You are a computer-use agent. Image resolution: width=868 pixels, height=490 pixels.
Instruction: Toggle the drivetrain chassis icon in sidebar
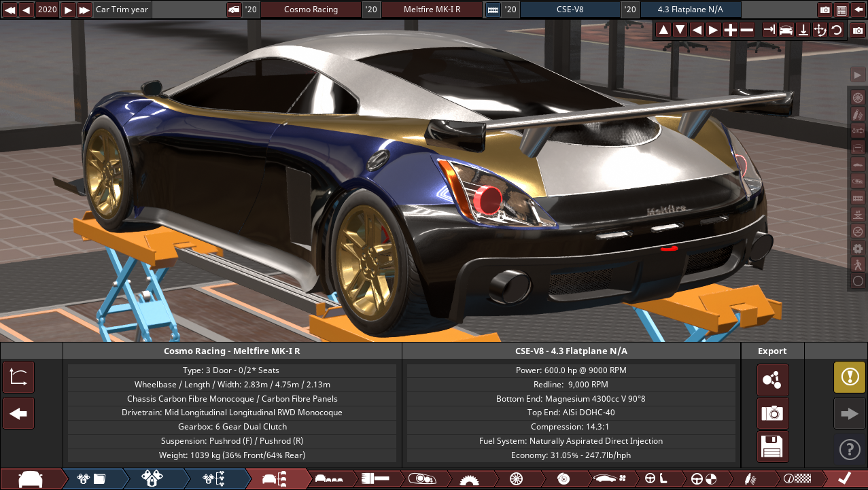(x=858, y=130)
